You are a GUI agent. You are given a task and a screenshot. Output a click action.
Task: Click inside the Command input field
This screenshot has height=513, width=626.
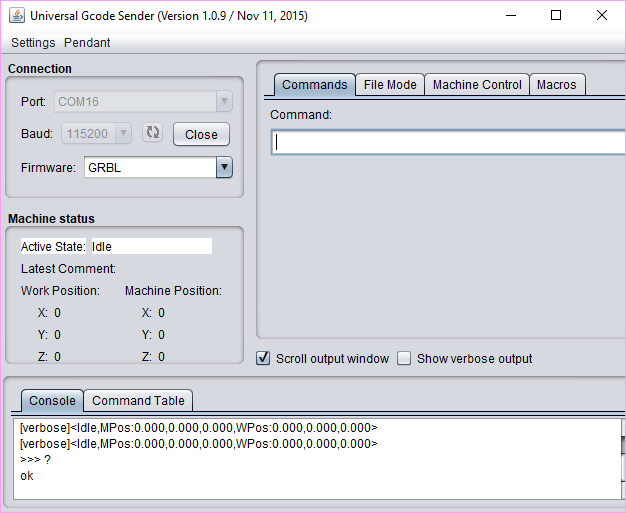pyautogui.click(x=448, y=142)
